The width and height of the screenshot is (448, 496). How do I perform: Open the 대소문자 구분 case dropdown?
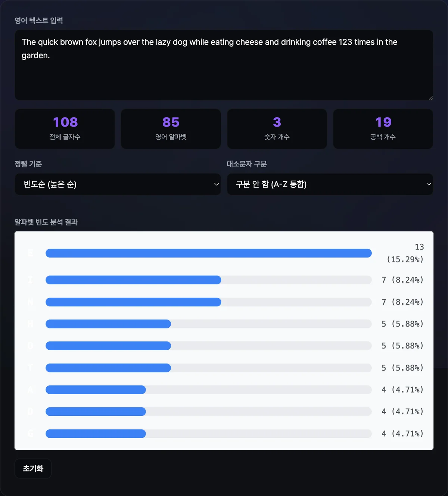click(330, 184)
